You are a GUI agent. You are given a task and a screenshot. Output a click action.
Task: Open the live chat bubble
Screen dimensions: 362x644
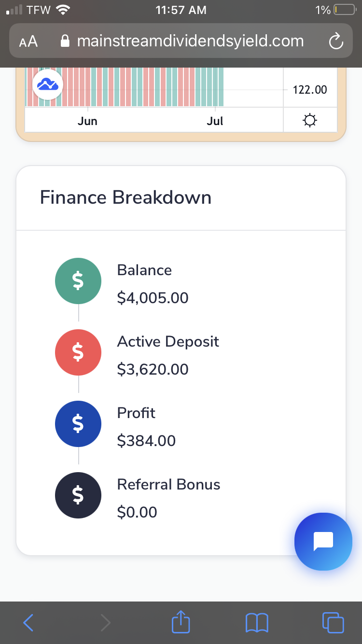tap(323, 541)
